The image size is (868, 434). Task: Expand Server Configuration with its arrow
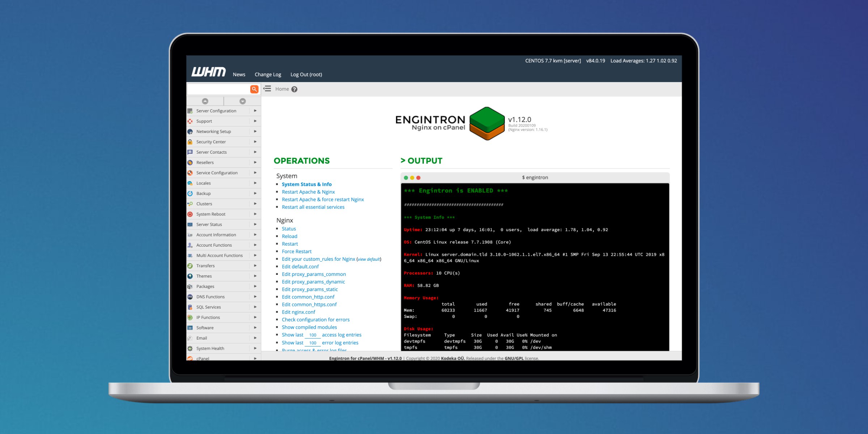pyautogui.click(x=255, y=111)
